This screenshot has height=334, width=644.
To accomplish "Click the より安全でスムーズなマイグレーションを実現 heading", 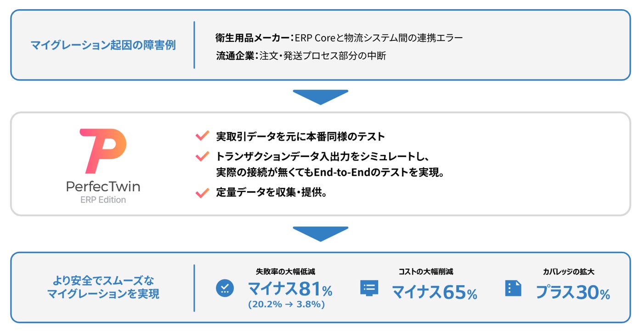I will (103, 287).
